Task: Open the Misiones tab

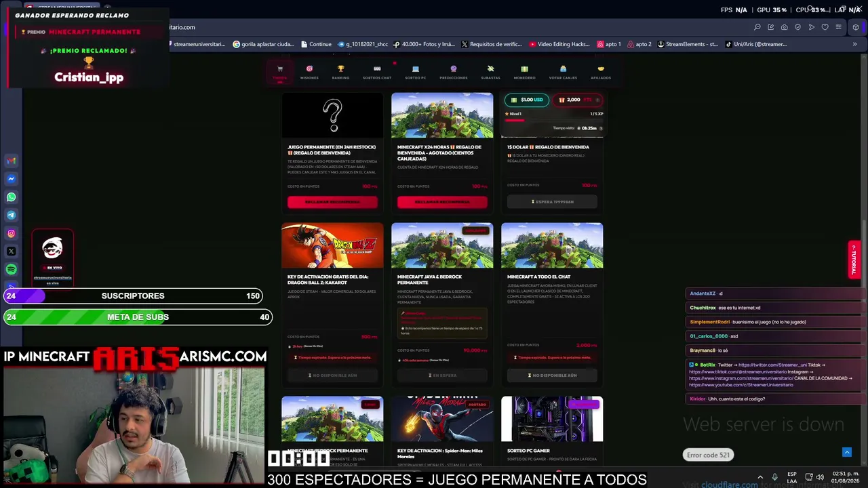Action: pos(309,72)
